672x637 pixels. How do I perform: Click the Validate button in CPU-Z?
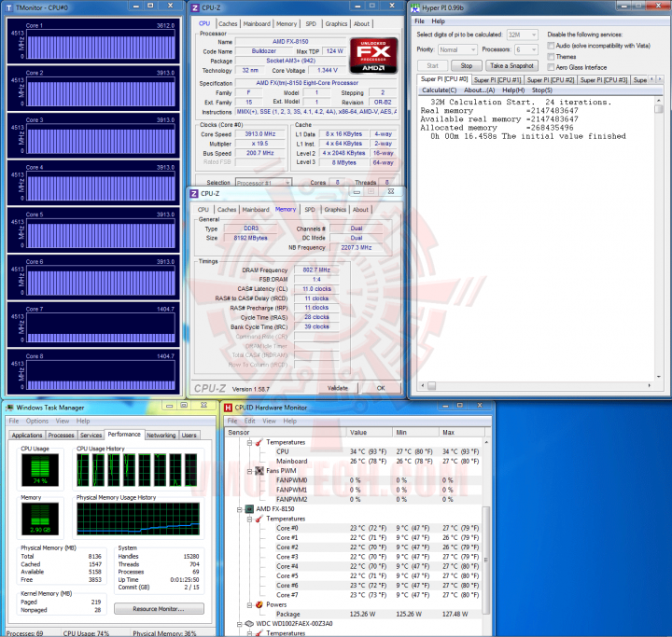point(338,388)
